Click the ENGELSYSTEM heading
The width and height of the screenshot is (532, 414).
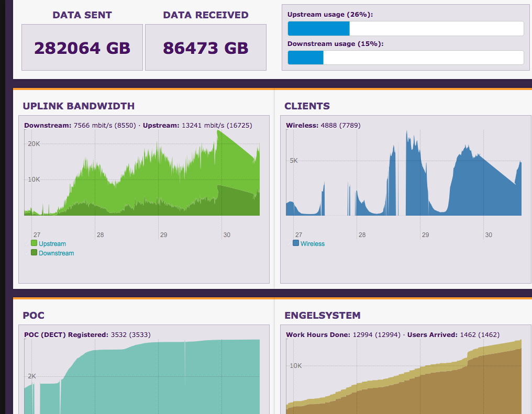tap(323, 315)
